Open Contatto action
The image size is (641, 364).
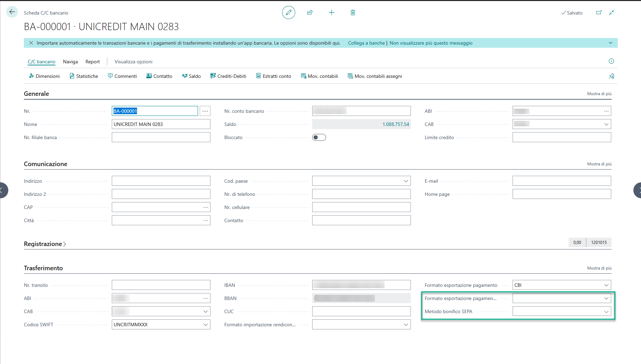click(159, 76)
